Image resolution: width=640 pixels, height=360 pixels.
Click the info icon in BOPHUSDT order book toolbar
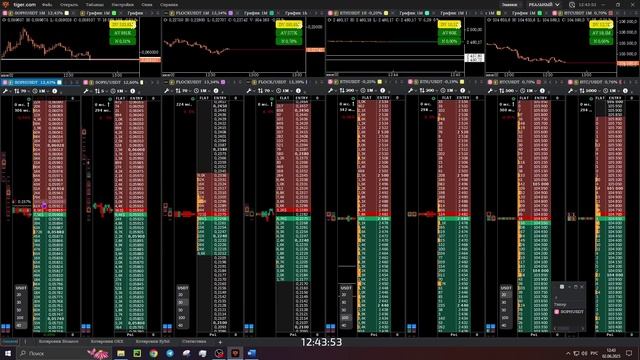tap(54, 91)
